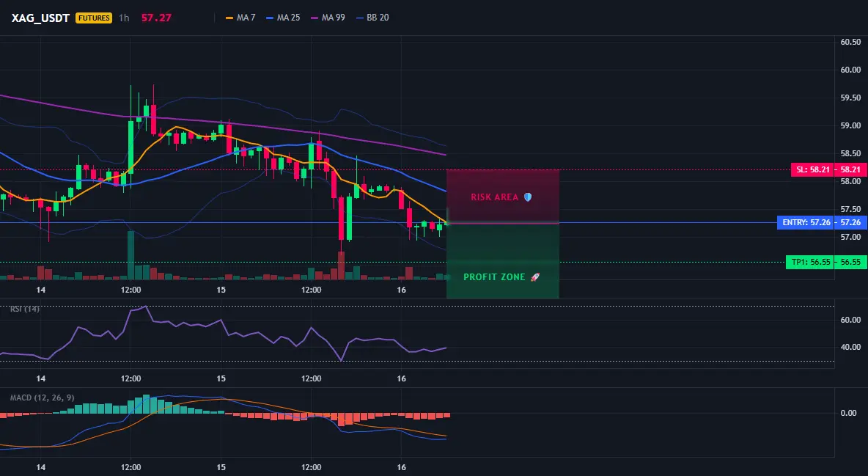The height and width of the screenshot is (476, 868).
Task: Click the MACD 0.00 axis value
Action: 849,413
